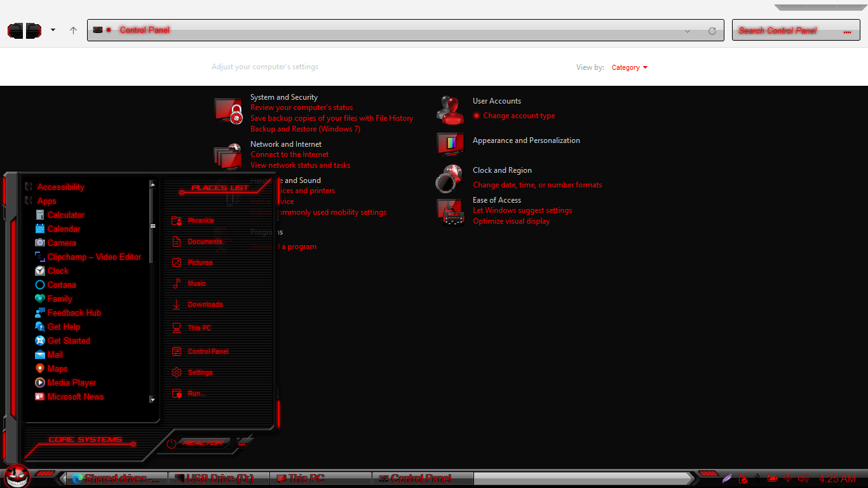Open the Family app icon
The image size is (868, 488).
pos(40,299)
